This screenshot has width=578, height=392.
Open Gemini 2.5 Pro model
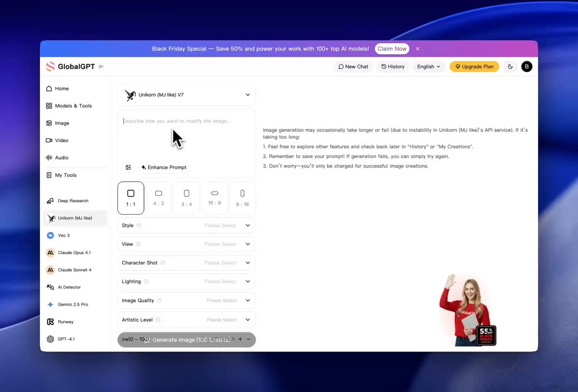[75, 305]
